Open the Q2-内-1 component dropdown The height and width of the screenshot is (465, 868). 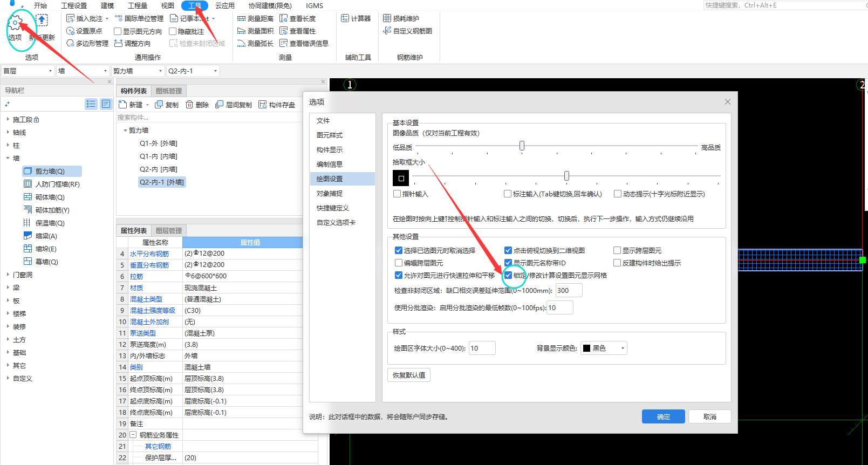(193, 71)
